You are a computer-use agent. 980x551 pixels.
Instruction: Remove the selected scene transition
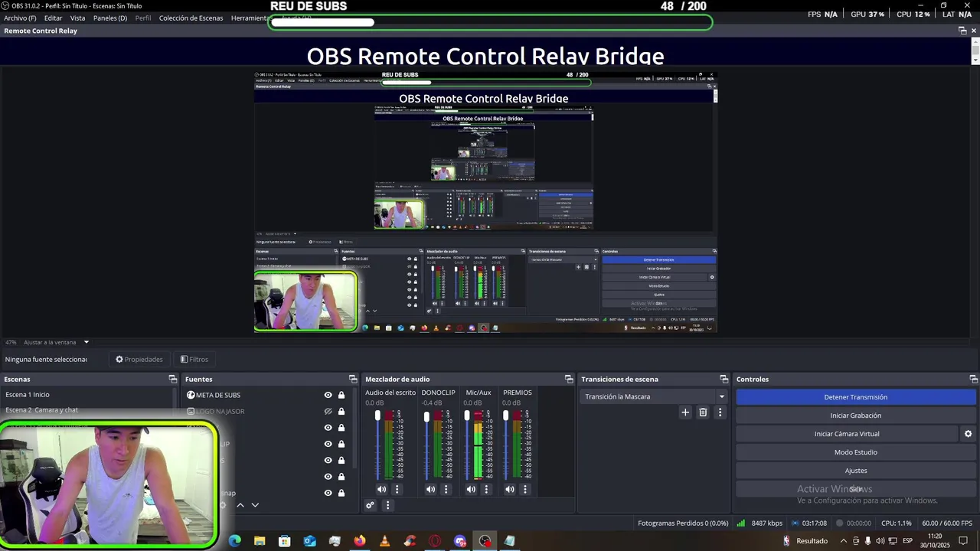pyautogui.click(x=703, y=412)
